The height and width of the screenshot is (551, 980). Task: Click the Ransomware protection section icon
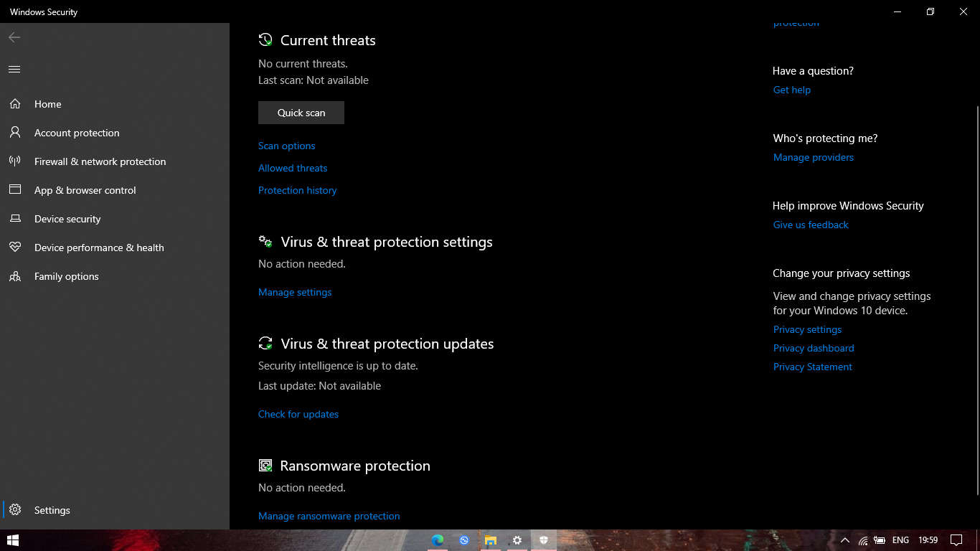[265, 465]
